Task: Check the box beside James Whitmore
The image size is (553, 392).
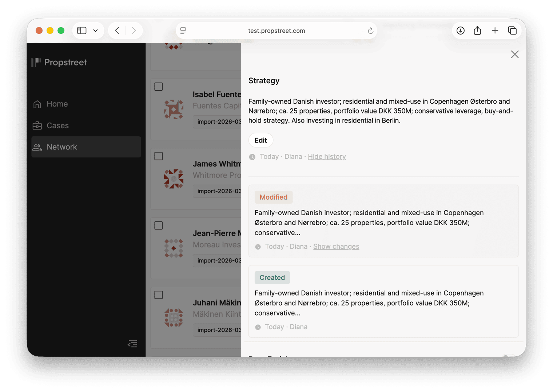Action: 159,156
